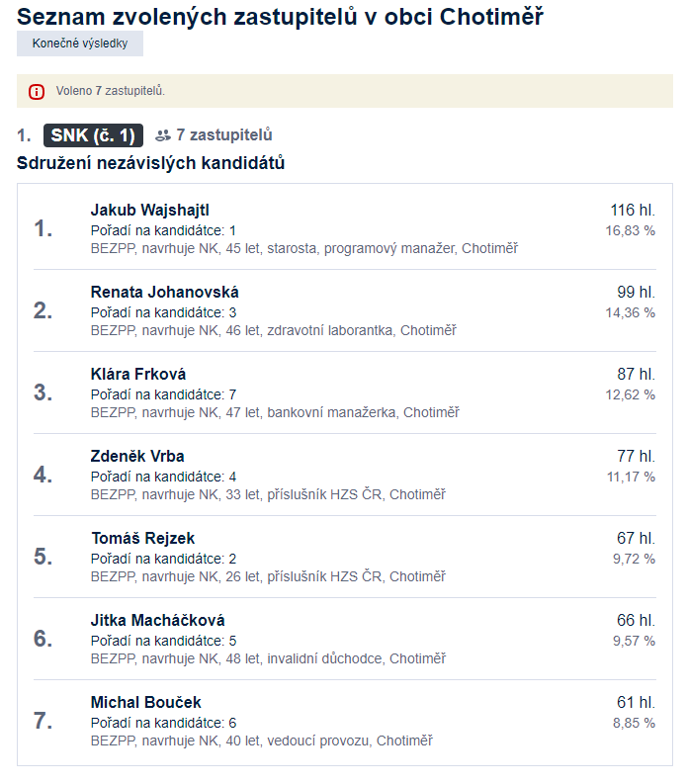686x784 pixels.
Task: Click the page heading about Chotiměř
Action: [x=280, y=16]
